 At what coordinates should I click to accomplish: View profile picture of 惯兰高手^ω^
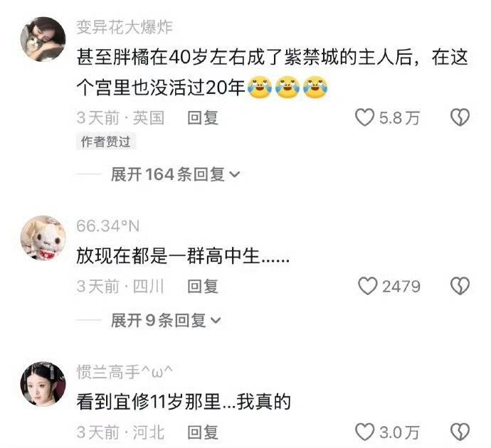click(43, 384)
